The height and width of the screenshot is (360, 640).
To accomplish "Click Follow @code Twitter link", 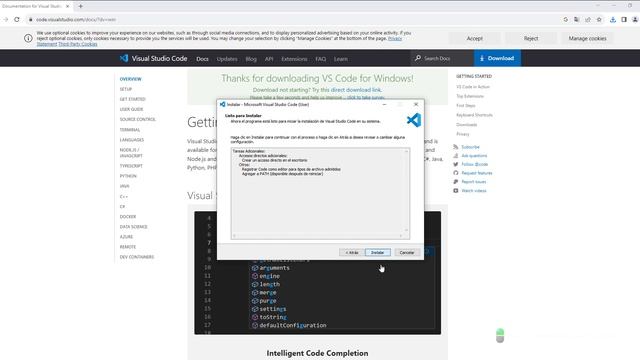I will pyautogui.click(x=474, y=164).
